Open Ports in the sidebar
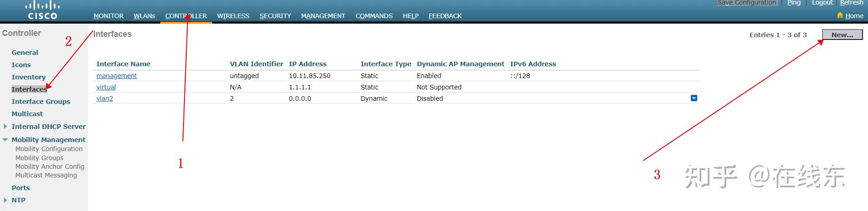 (20, 188)
